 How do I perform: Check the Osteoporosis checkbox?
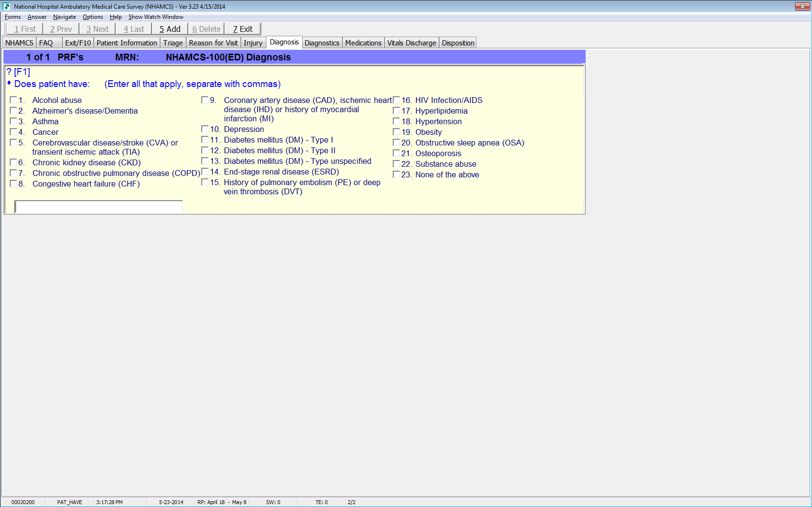[397, 153]
